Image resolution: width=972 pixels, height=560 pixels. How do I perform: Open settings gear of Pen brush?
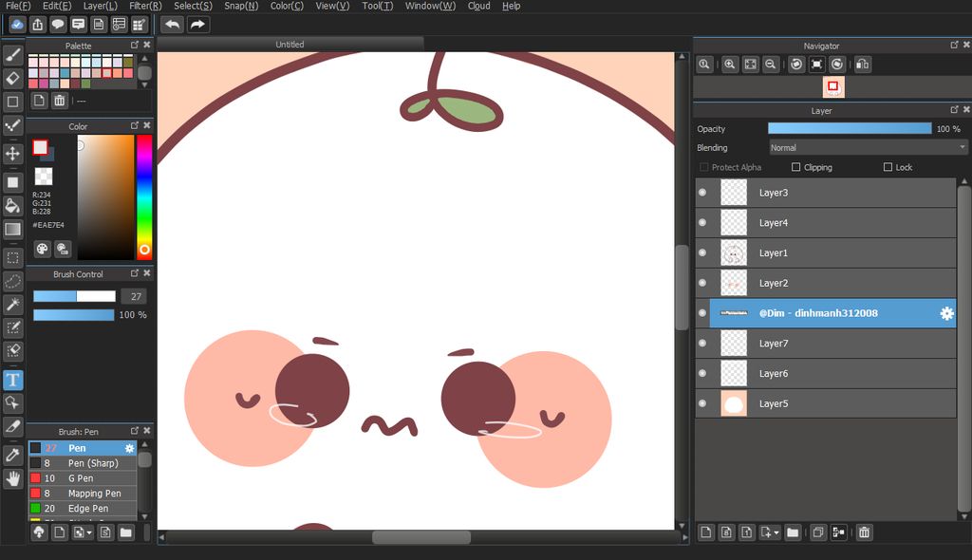(129, 448)
